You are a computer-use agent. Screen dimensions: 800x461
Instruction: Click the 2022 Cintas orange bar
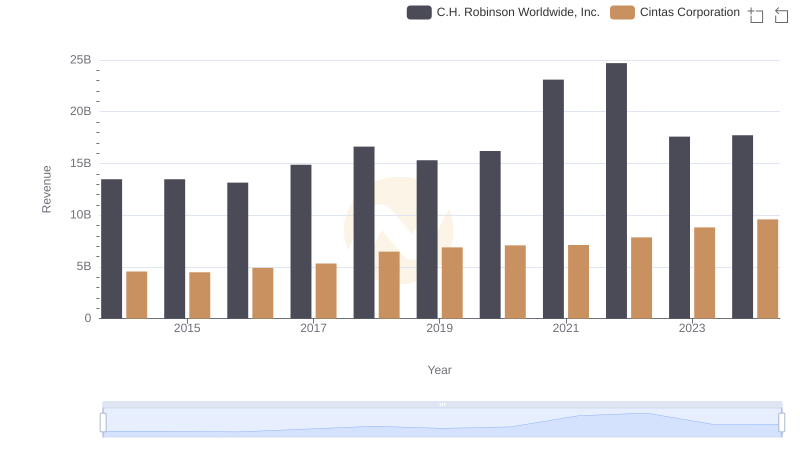pyautogui.click(x=641, y=278)
